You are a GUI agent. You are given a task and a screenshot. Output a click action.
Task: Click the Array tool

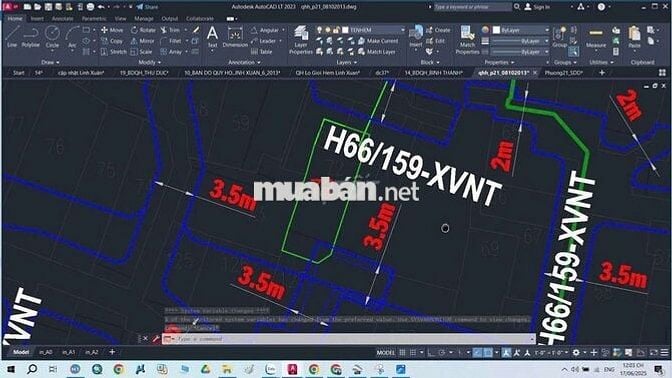[171, 52]
